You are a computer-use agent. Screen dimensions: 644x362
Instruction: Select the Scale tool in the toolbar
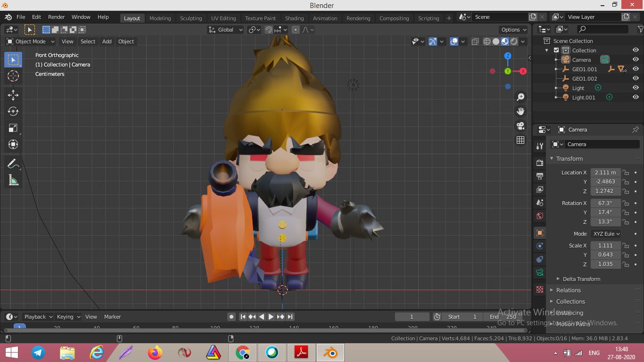13,128
